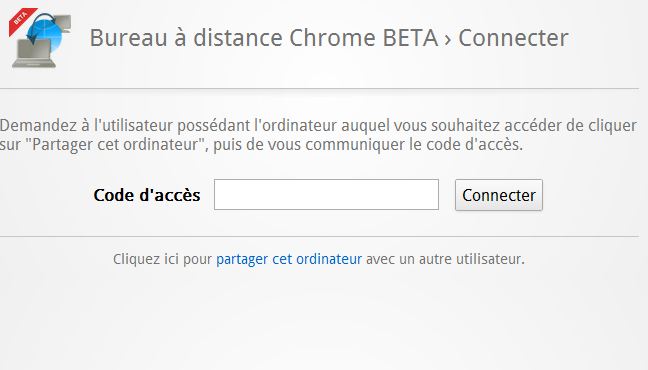Viewport: 648px width, 370px height.
Task: Click the small monitor behind the globe
Action: pos(62,25)
